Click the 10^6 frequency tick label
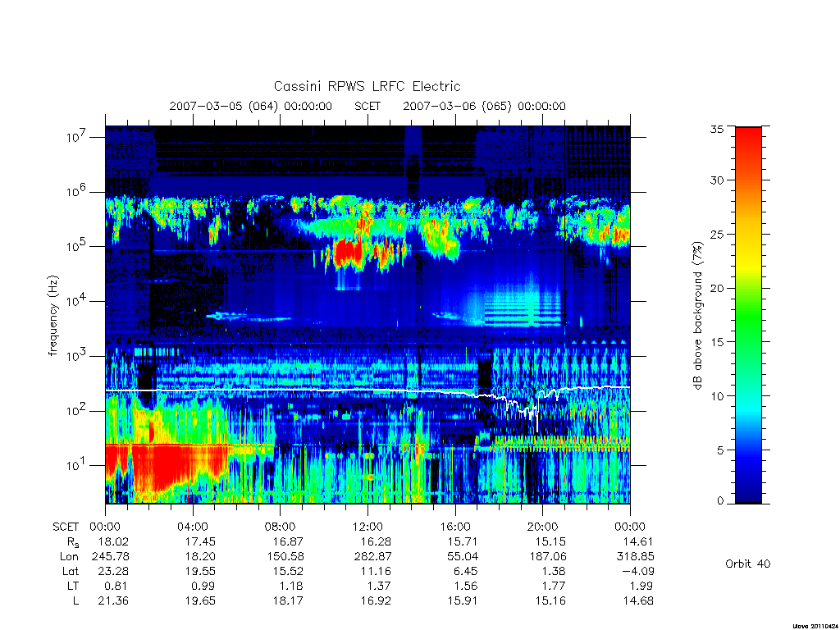 [x=76, y=191]
